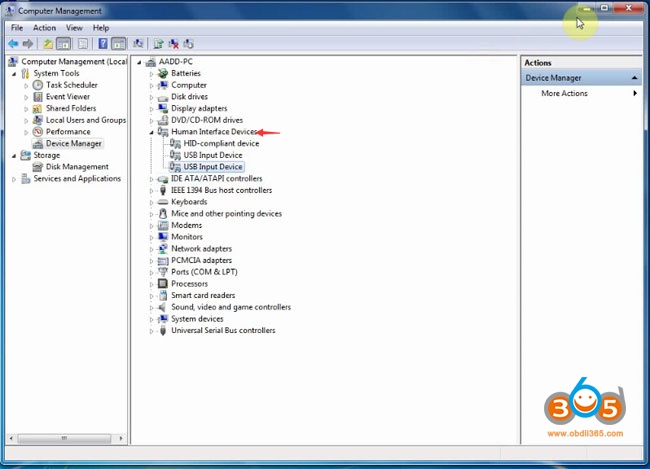The width and height of the screenshot is (650, 469).
Task: Expand Universal Serial Bus controllers arrow
Action: (152, 331)
